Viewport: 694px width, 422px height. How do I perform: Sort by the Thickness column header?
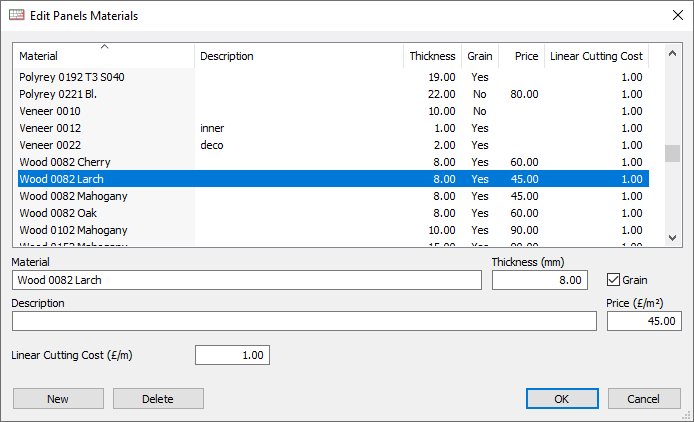pos(432,56)
